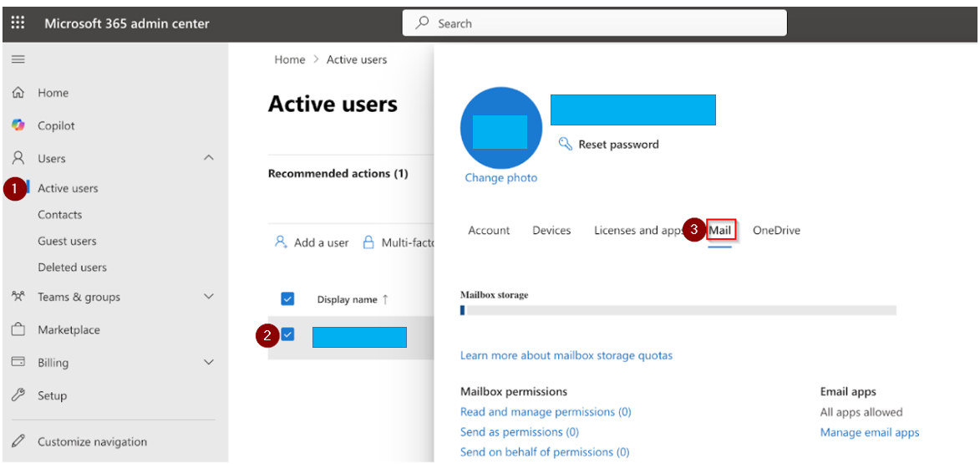Image resolution: width=980 pixels, height=464 pixels.
Task: Click the Mailbox storage usage bar
Action: click(678, 310)
